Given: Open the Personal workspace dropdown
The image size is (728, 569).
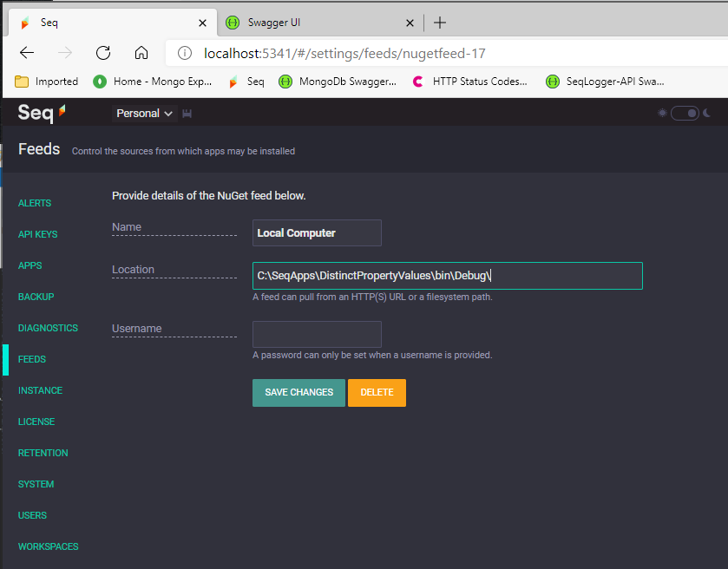Looking at the screenshot, I should (144, 114).
